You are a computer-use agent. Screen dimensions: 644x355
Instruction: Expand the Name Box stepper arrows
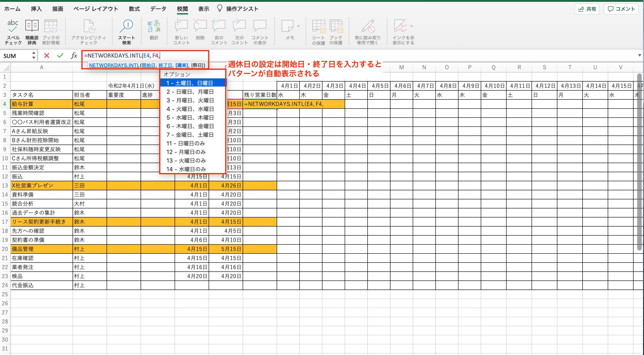pyautogui.click(x=34, y=56)
